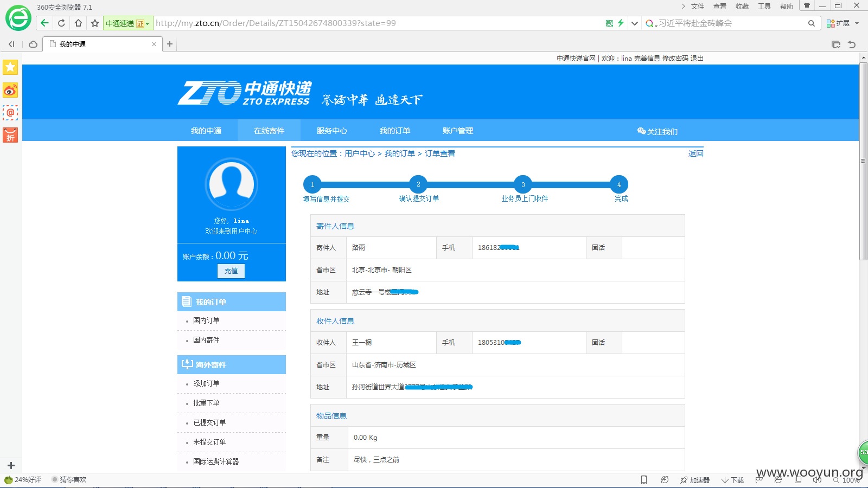Click the cloud icon beside the tabs
The height and width of the screenshot is (488, 868).
pos(33,44)
